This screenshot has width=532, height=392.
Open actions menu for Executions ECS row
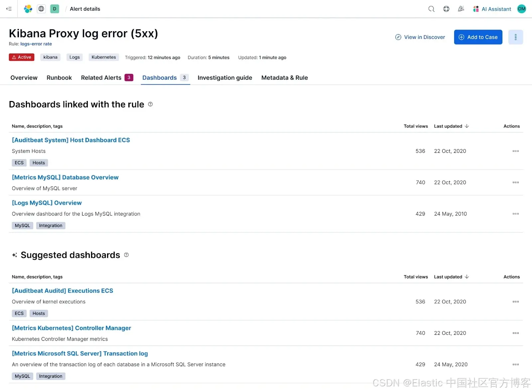(516, 302)
